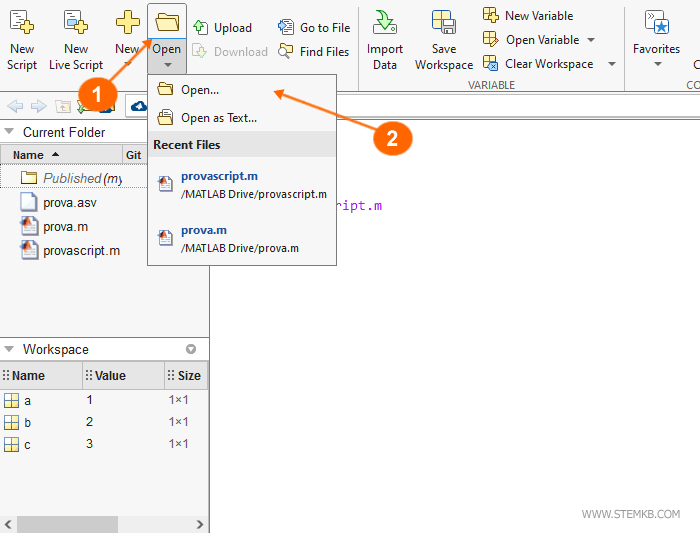Click the New Script icon
This screenshot has height=533, width=700.
[x=21, y=22]
